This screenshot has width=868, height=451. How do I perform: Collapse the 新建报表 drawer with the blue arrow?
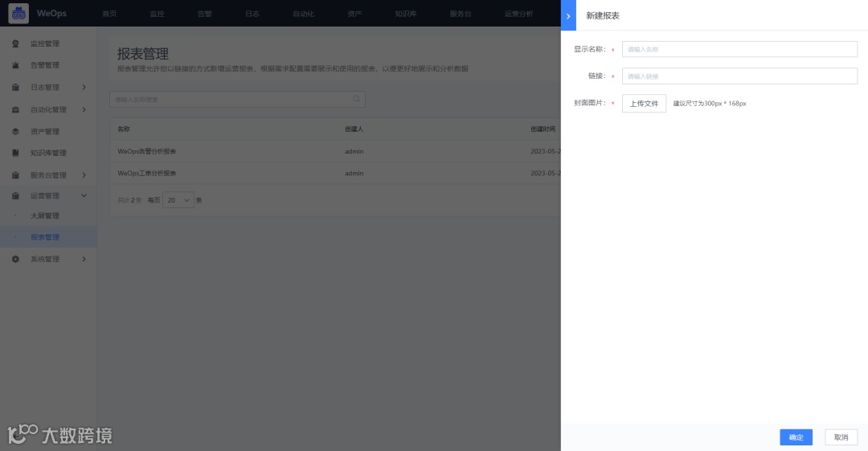(x=568, y=15)
